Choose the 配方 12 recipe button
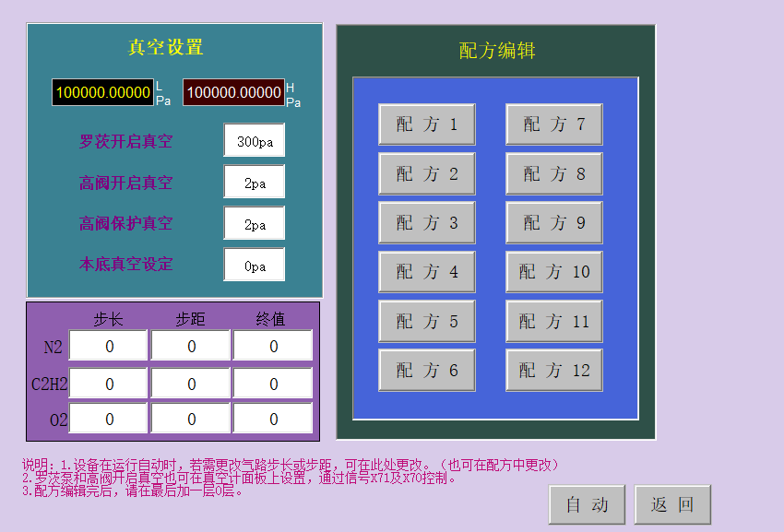Viewport: 784px width, 532px height. (x=553, y=371)
